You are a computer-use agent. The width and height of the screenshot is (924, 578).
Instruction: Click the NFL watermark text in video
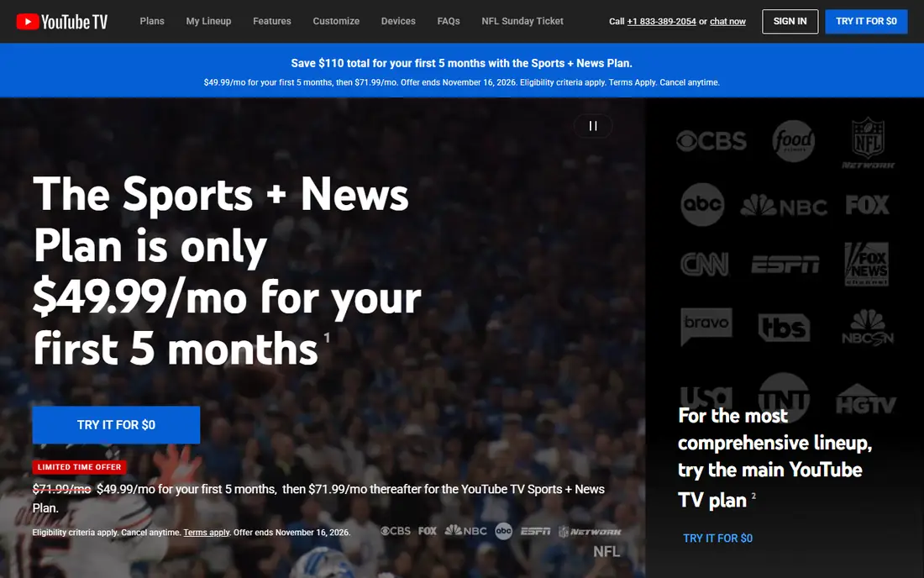(606, 551)
